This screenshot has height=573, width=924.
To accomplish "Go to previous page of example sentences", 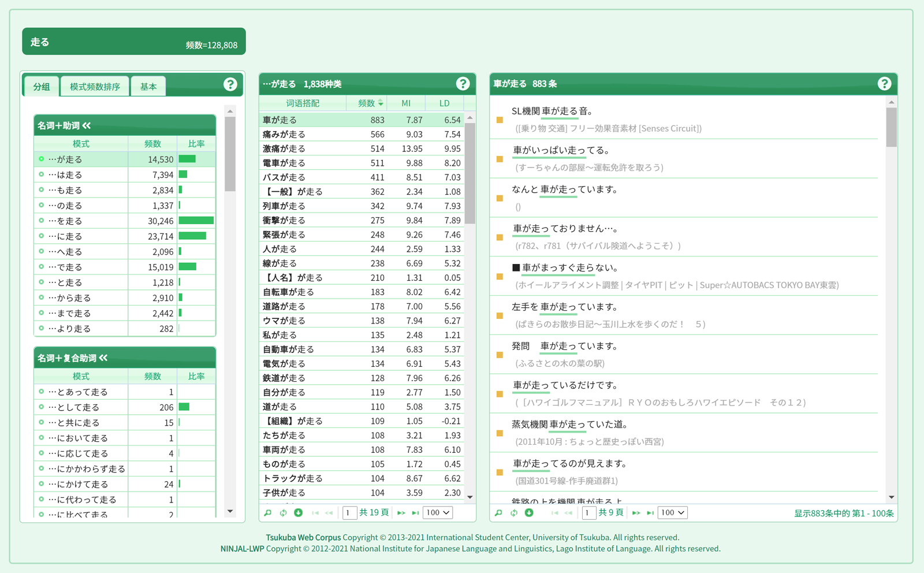I will click(568, 513).
